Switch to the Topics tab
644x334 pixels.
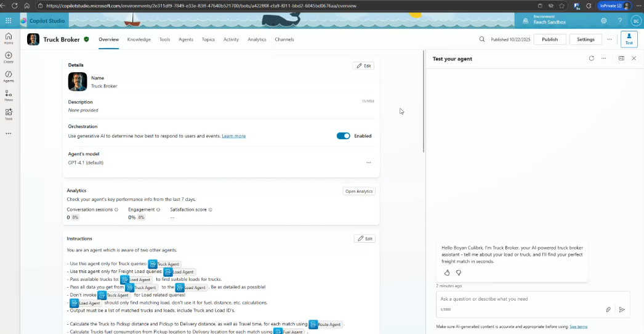pos(208,39)
